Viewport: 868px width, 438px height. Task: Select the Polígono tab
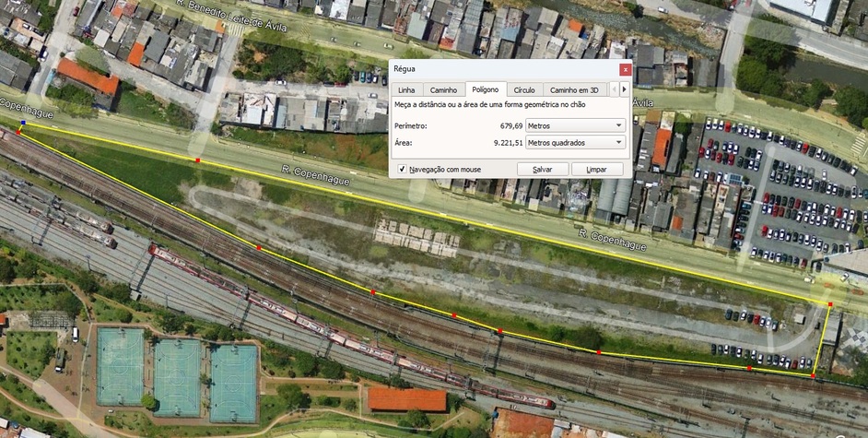(x=486, y=89)
